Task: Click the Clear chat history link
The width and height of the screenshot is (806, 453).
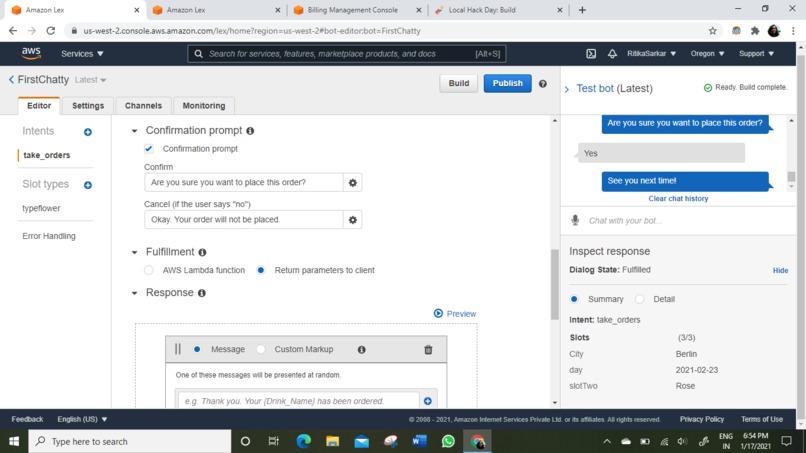Action: 678,198
